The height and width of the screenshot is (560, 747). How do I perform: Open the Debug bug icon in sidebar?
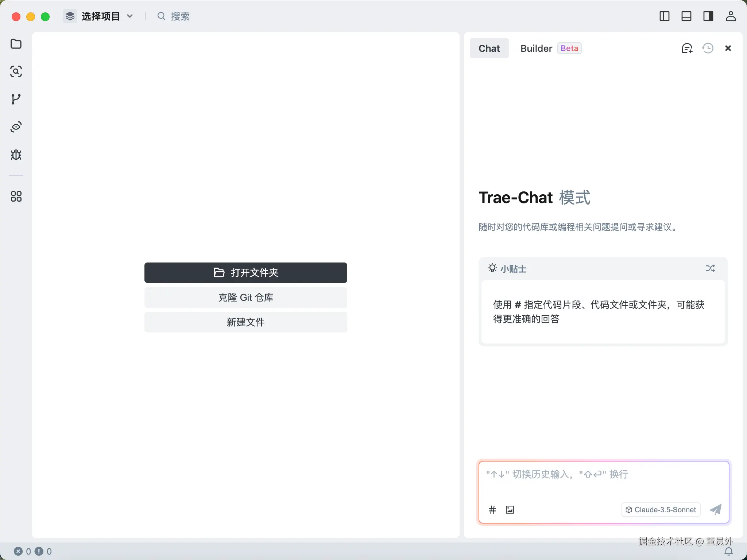click(16, 155)
